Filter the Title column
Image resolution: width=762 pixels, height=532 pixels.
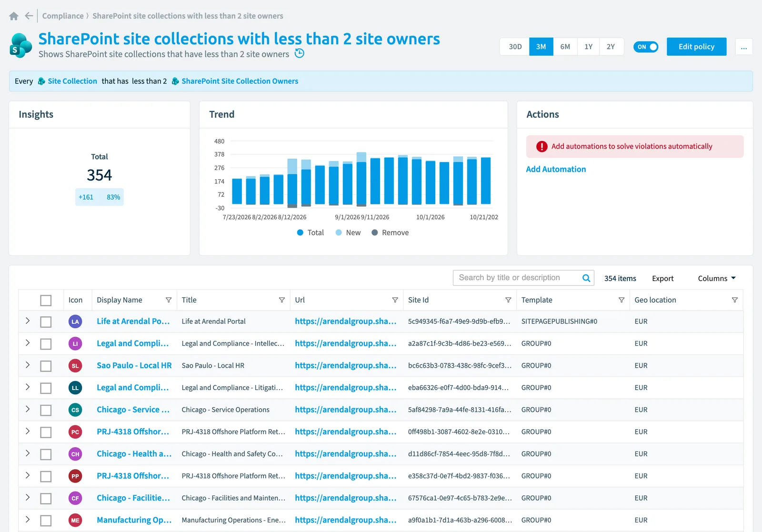pyautogui.click(x=282, y=300)
